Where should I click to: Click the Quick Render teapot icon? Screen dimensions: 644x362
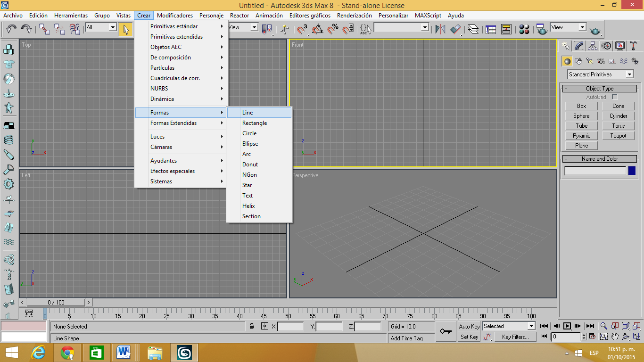click(x=595, y=30)
